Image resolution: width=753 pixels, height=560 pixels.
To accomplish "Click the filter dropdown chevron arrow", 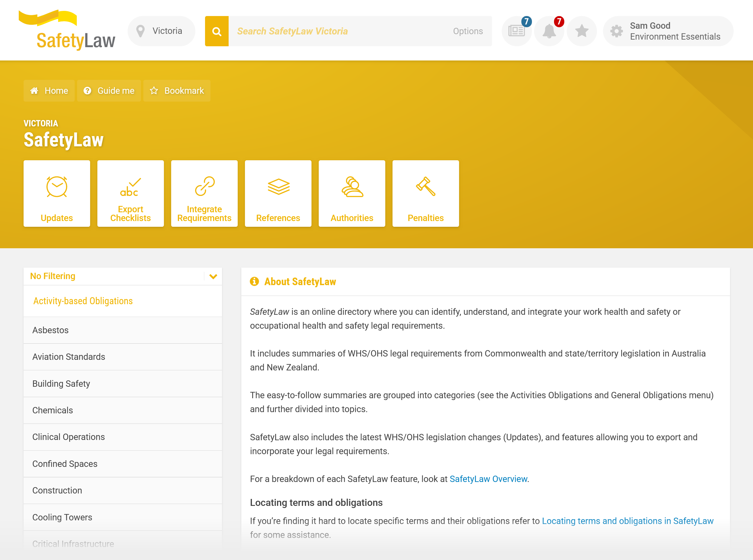I will 213,277.
